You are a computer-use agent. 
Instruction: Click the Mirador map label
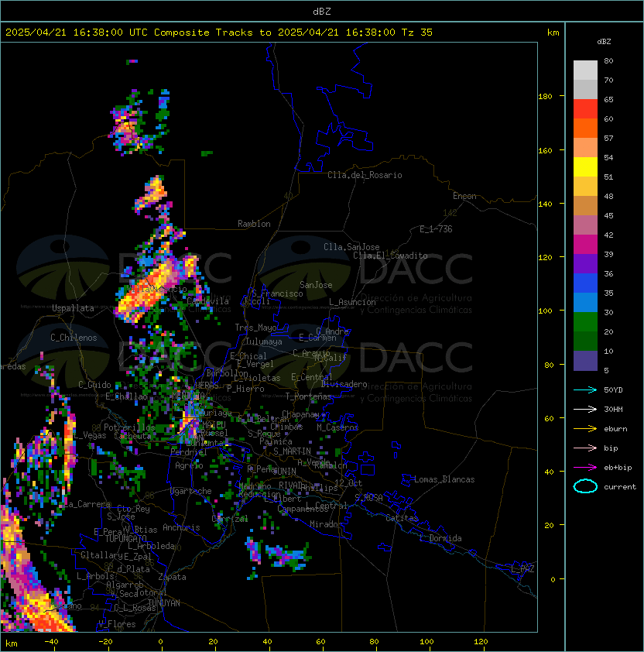(326, 524)
